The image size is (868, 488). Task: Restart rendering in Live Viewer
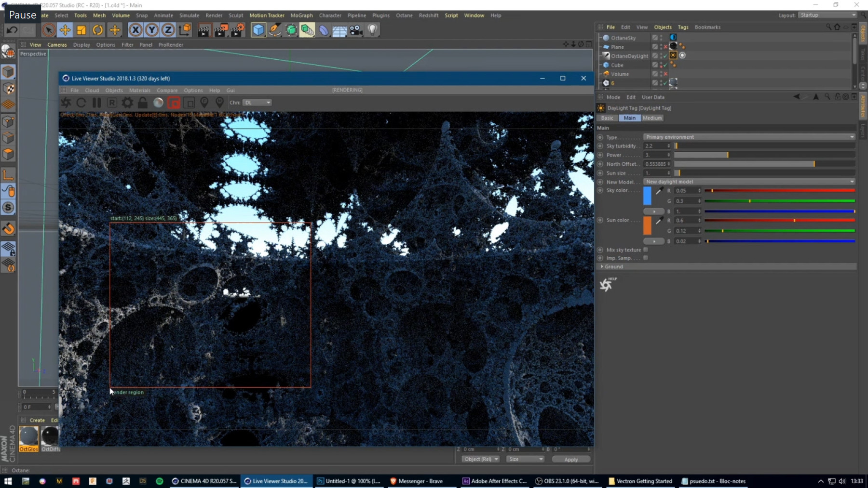(81, 102)
